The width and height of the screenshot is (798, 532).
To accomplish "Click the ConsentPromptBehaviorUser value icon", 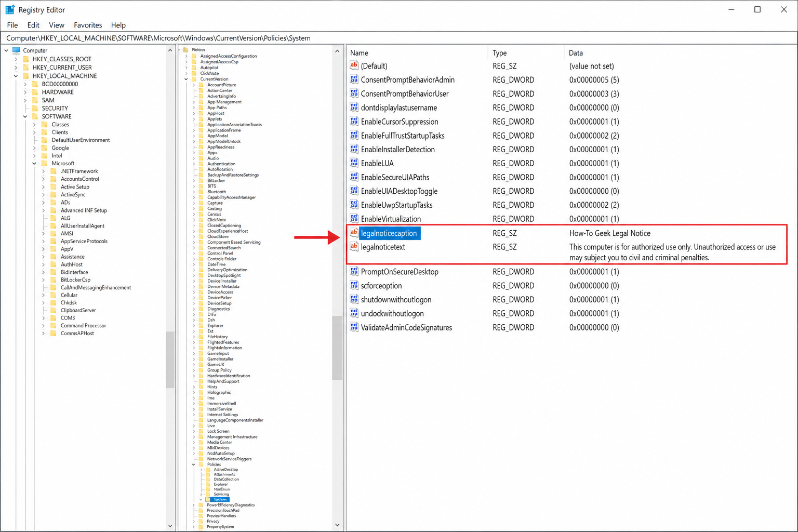I will pos(354,94).
